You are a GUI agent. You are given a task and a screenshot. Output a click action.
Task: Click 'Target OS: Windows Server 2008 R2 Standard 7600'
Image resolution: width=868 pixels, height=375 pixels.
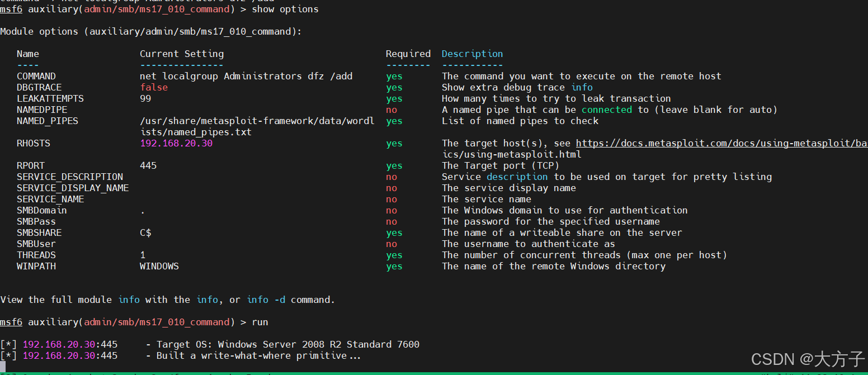[288, 344]
